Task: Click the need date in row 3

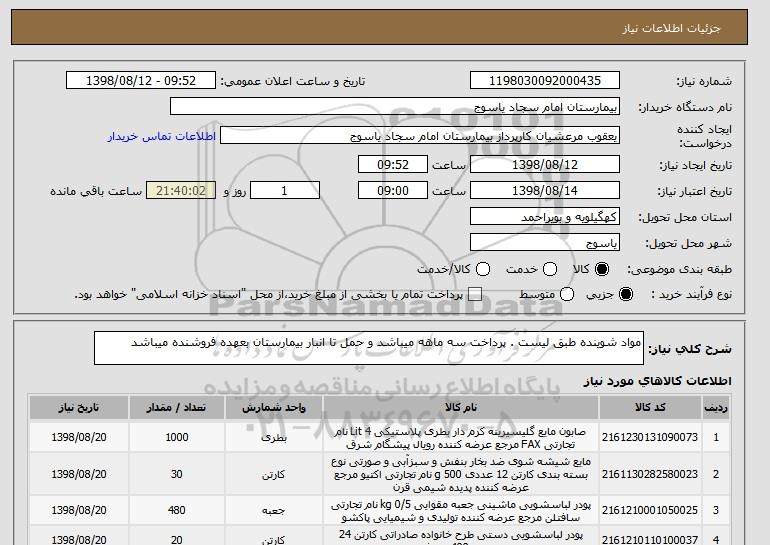Action: (79, 511)
